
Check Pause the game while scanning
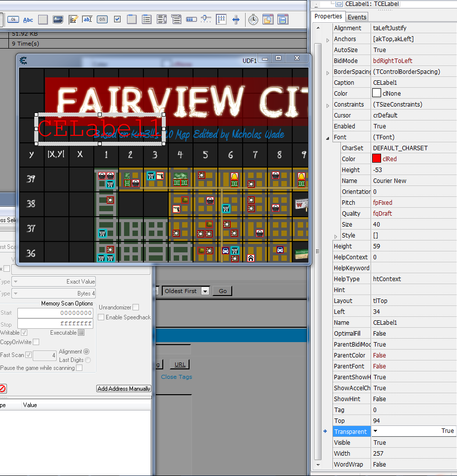pos(79,368)
